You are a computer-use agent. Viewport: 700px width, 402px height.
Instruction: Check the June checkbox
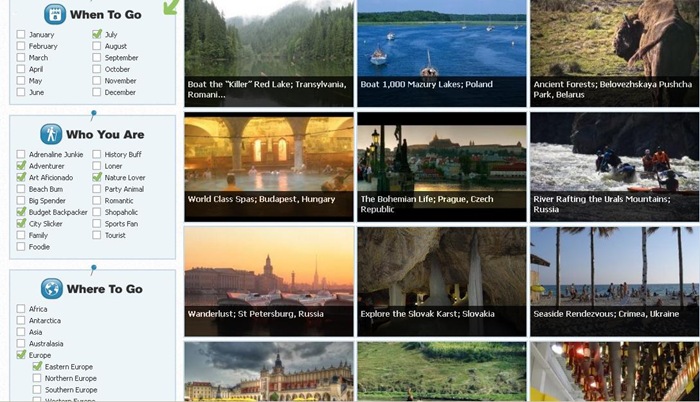tap(21, 92)
